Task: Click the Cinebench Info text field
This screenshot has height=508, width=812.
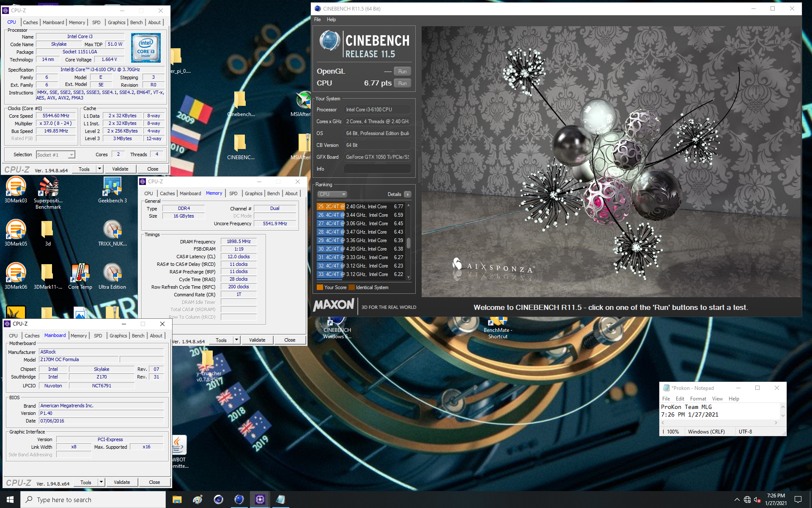Action: point(377,169)
